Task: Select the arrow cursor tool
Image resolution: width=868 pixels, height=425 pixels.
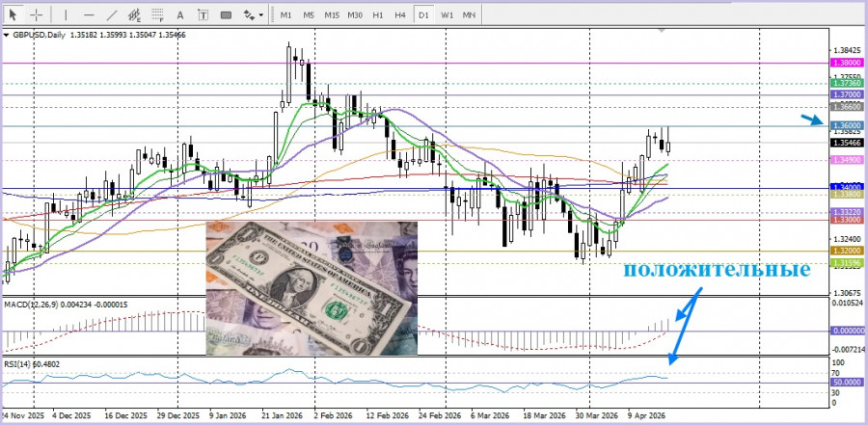Action: [13, 15]
